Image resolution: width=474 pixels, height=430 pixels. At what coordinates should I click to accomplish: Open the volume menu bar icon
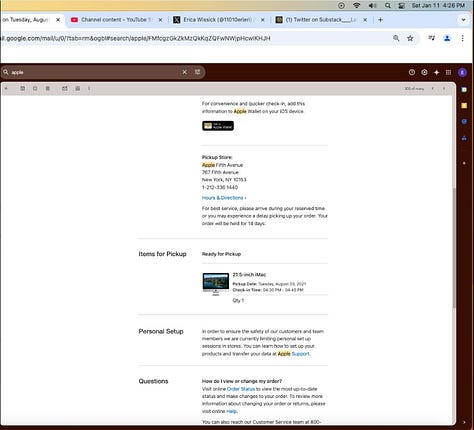tap(372, 5)
